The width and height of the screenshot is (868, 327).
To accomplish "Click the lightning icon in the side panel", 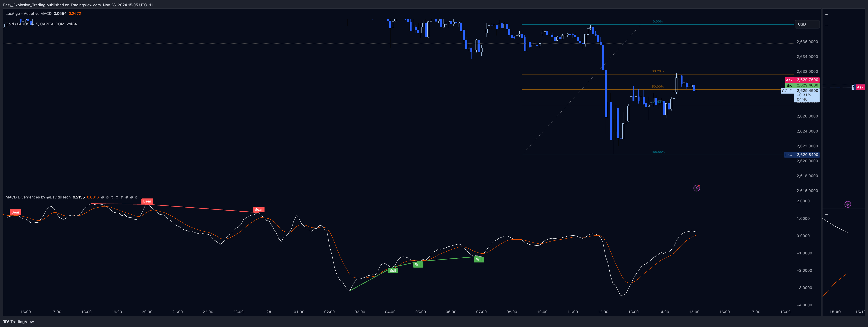I will coord(847,204).
